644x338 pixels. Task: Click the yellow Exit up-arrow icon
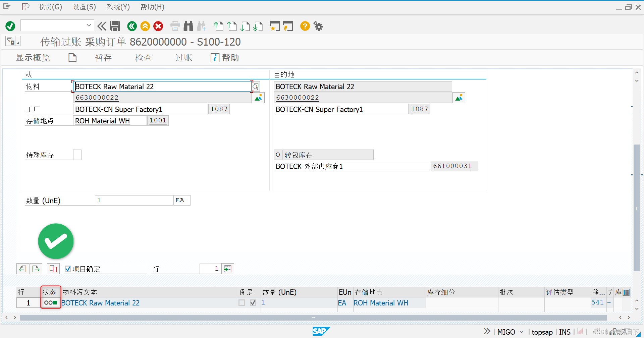point(145,26)
